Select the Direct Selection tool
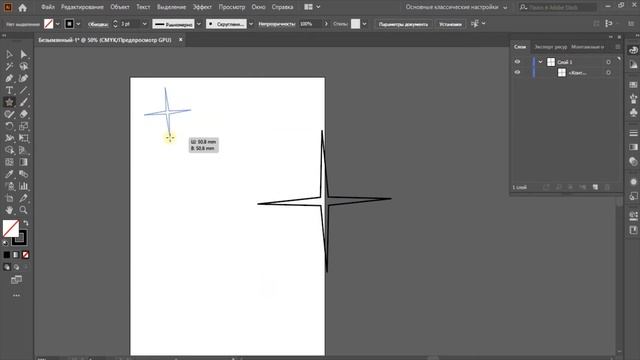 (x=23, y=54)
